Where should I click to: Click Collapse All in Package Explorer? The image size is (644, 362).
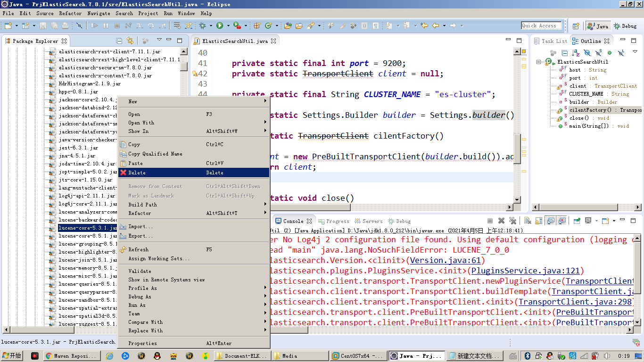(x=119, y=41)
